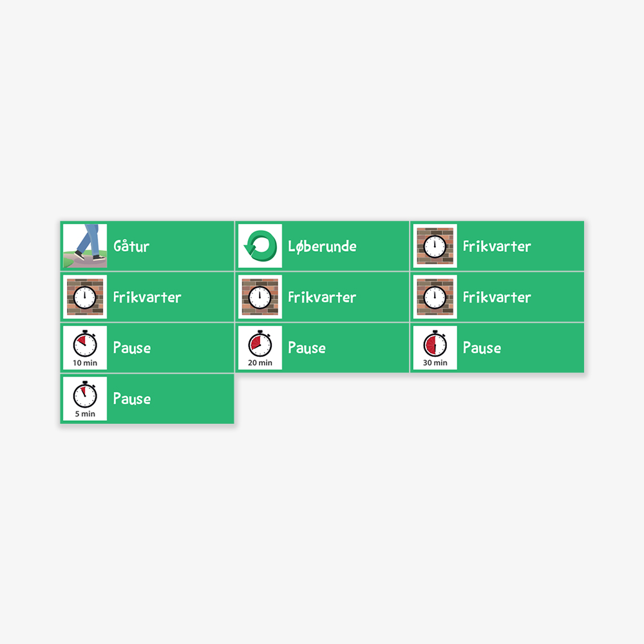Screen dimensions: 644x644
Task: Pick the 5 min stopwatch icon
Action: 85,399
